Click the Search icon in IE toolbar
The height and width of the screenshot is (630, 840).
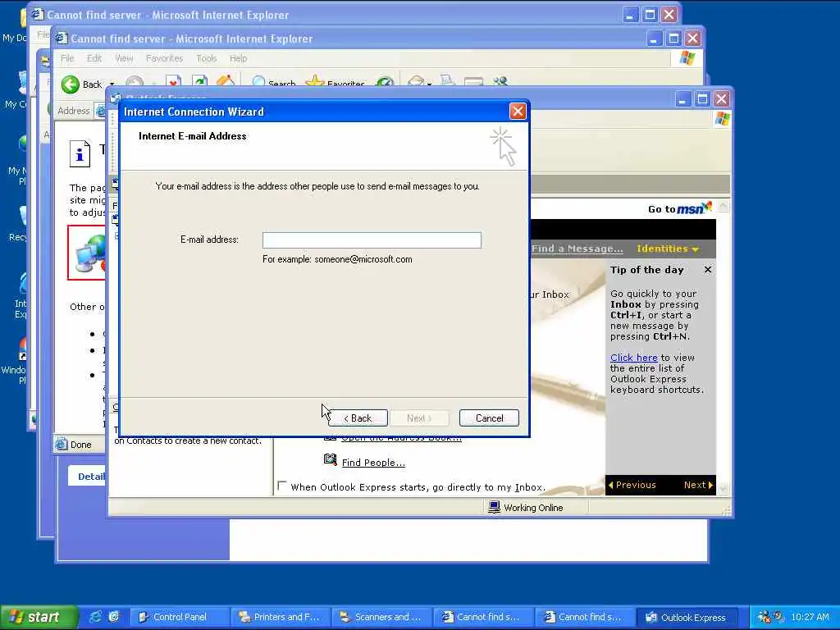click(x=258, y=82)
